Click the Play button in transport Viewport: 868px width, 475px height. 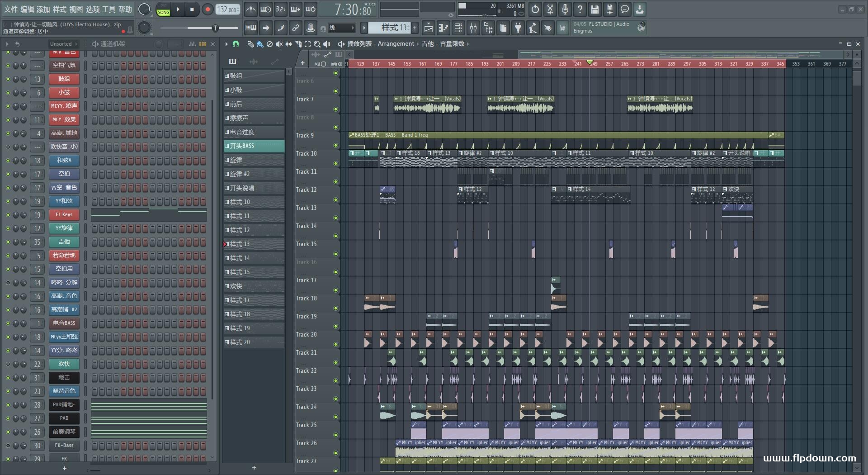[178, 9]
